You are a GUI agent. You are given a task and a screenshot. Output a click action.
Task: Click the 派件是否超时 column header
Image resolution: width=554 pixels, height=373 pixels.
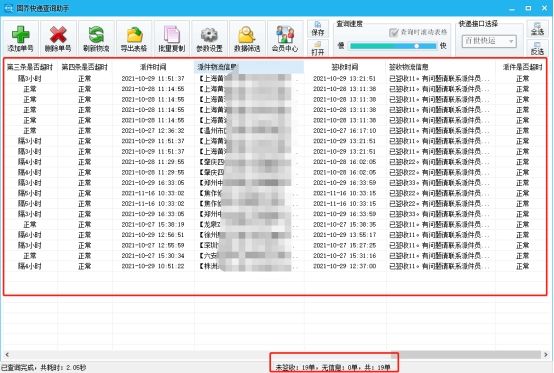pyautogui.click(x=522, y=67)
